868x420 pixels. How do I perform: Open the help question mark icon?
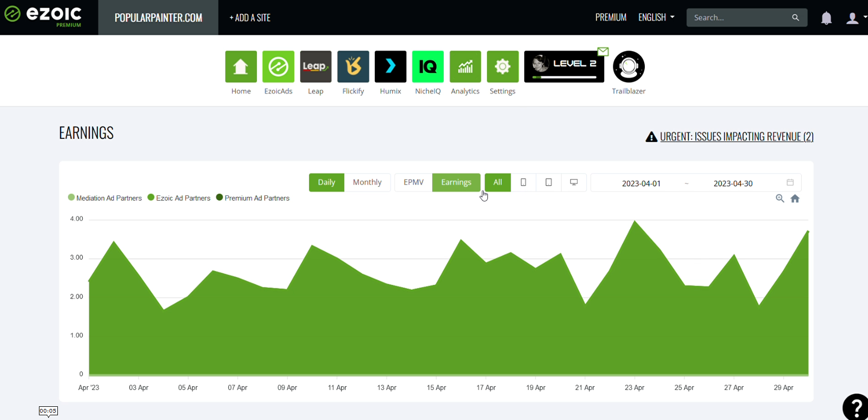pyautogui.click(x=856, y=407)
